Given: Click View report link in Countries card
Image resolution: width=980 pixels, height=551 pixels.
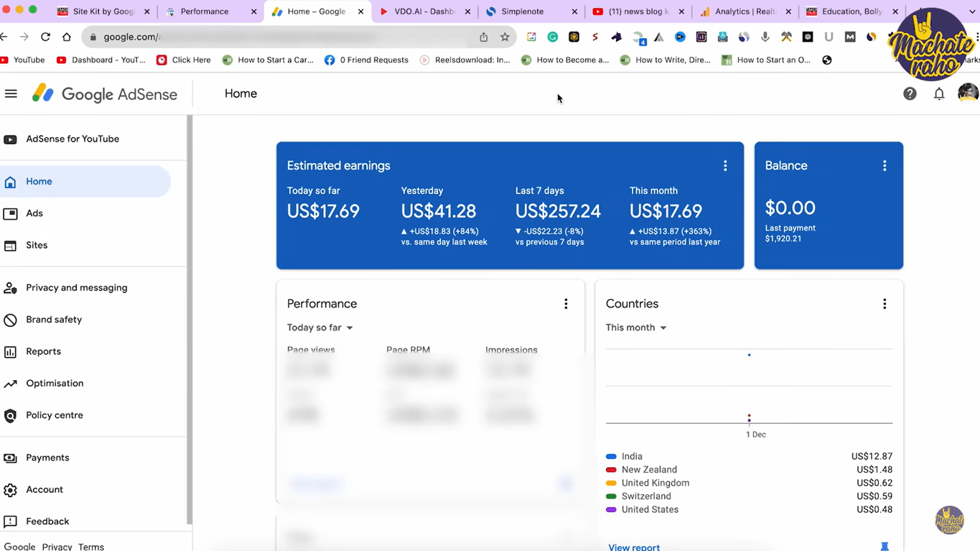Looking at the screenshot, I should pyautogui.click(x=634, y=547).
